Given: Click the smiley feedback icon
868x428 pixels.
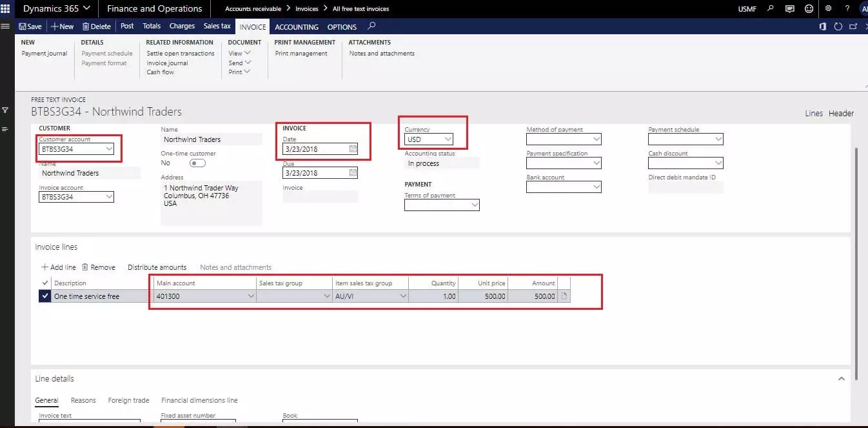Looking at the screenshot, I should pos(809,9).
